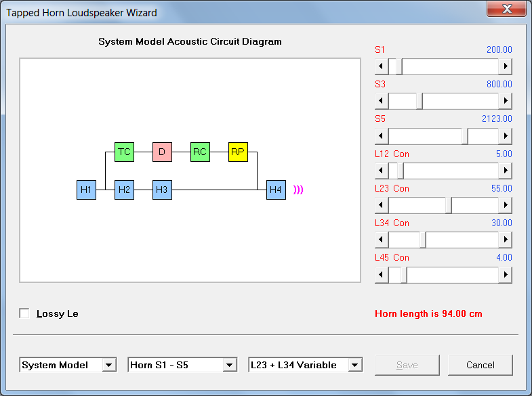Decrease L34 Con with its left arrow
Image resolution: width=532 pixels, height=396 pixels.
point(382,240)
